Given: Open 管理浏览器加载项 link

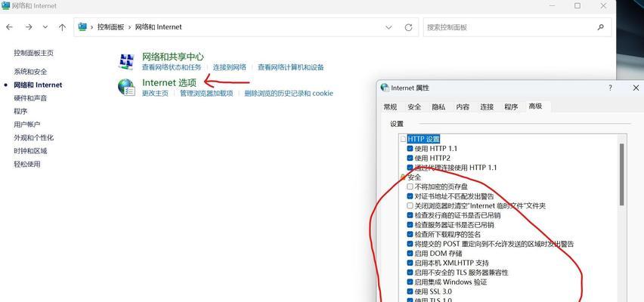Looking at the screenshot, I should [x=206, y=93].
